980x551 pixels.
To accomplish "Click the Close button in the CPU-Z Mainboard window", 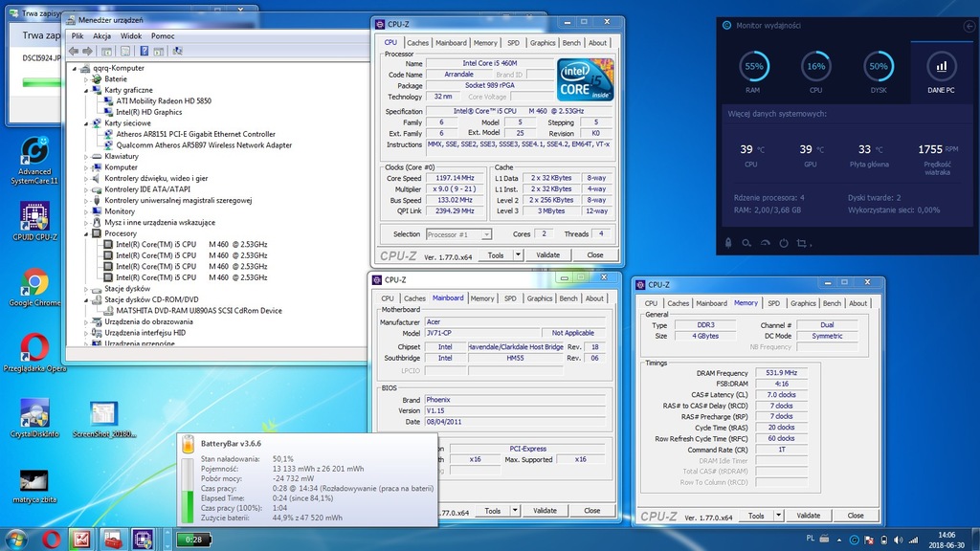I will (591, 511).
